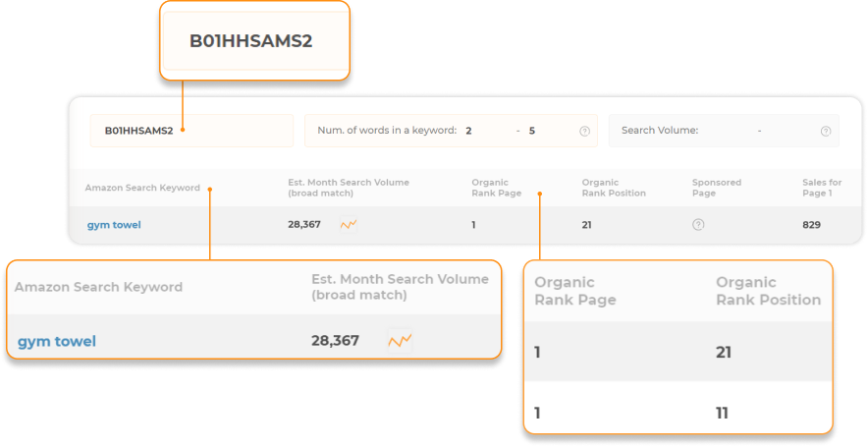The width and height of the screenshot is (868, 447).
Task: Open enlarged gym towel link in zoomed callout
Action: (57, 342)
